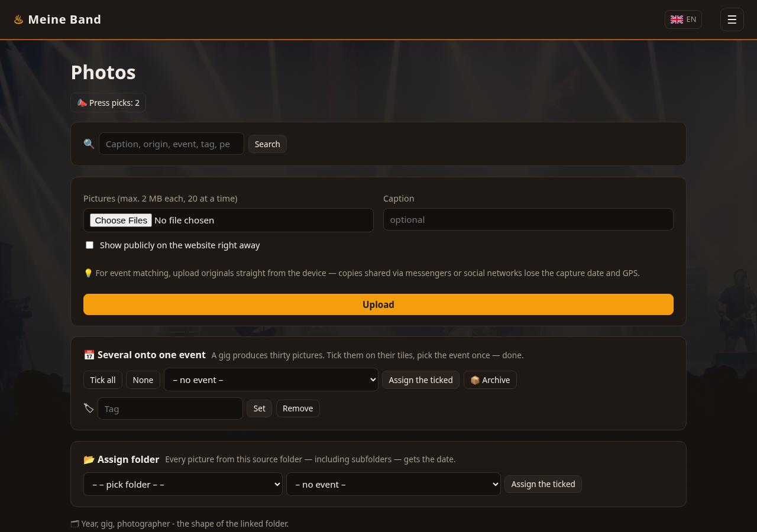Open the 'pick folder' dropdown
Viewport: 757px width, 532px height.
[183, 484]
